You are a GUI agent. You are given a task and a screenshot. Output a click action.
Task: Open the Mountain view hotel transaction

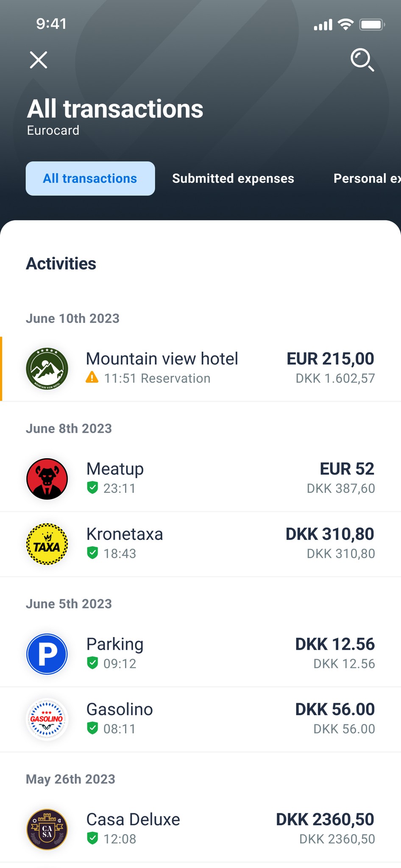click(x=162, y=359)
